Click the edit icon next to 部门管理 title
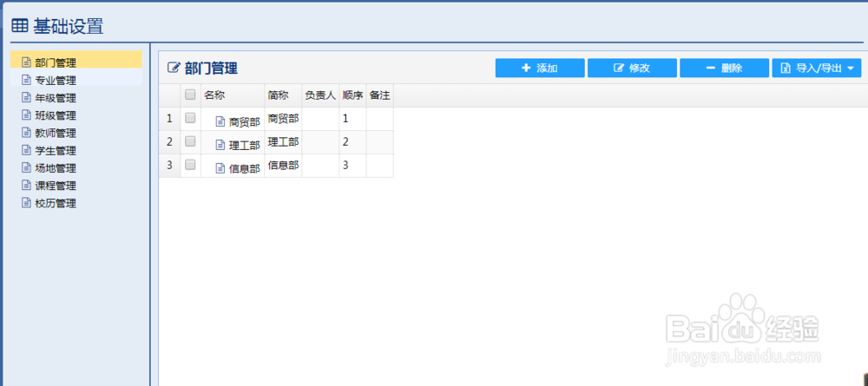 [x=174, y=68]
